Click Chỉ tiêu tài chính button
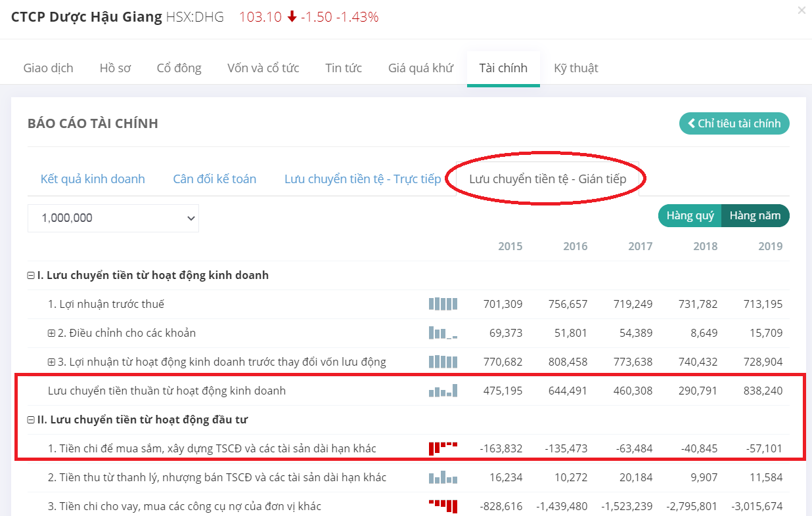This screenshot has height=516, width=812. pyautogui.click(x=734, y=123)
